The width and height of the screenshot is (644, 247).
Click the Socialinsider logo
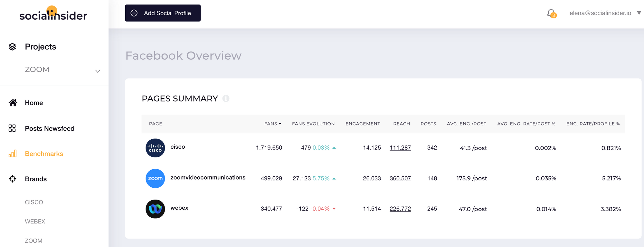click(53, 14)
